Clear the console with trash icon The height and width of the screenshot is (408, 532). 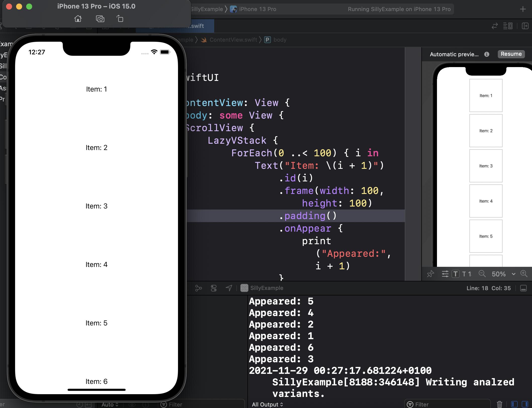(499, 404)
